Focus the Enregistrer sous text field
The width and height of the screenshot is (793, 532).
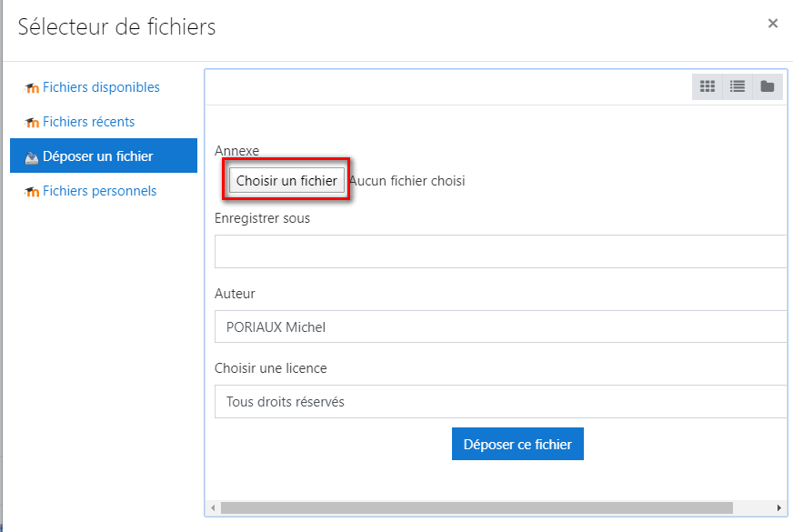point(501,251)
